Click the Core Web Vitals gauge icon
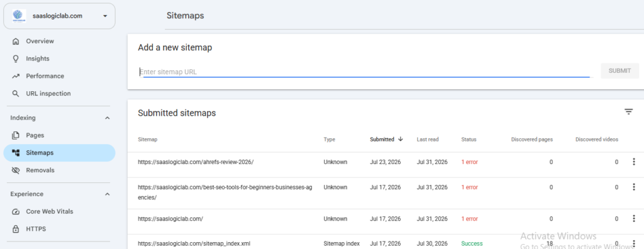The width and height of the screenshot is (644, 249). pyautogui.click(x=16, y=212)
